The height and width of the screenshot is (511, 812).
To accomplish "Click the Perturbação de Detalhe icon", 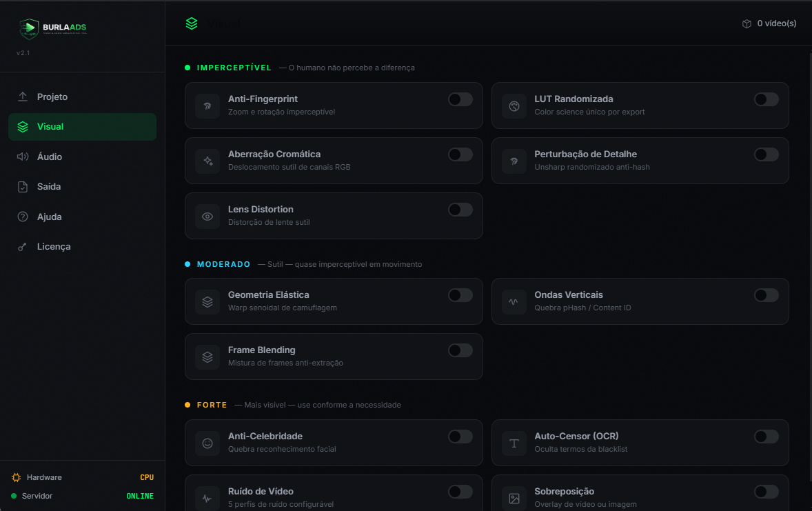I will coord(514,161).
